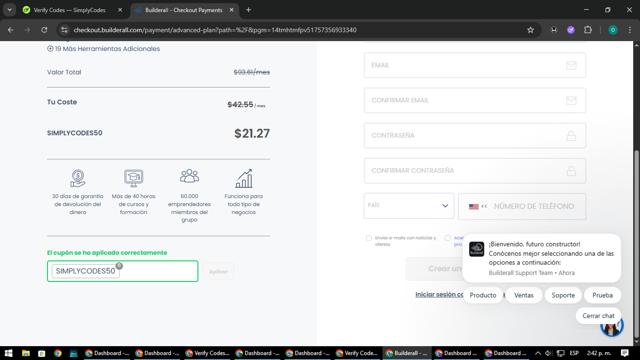Viewport: 640px width, 360px height.
Task: Click Cerrar chat
Action: (598, 316)
